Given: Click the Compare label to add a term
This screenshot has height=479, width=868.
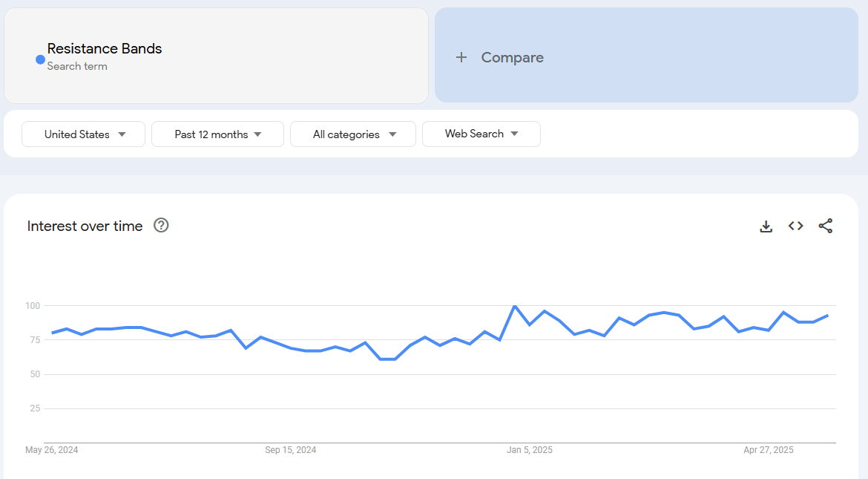Looking at the screenshot, I should click(x=512, y=57).
